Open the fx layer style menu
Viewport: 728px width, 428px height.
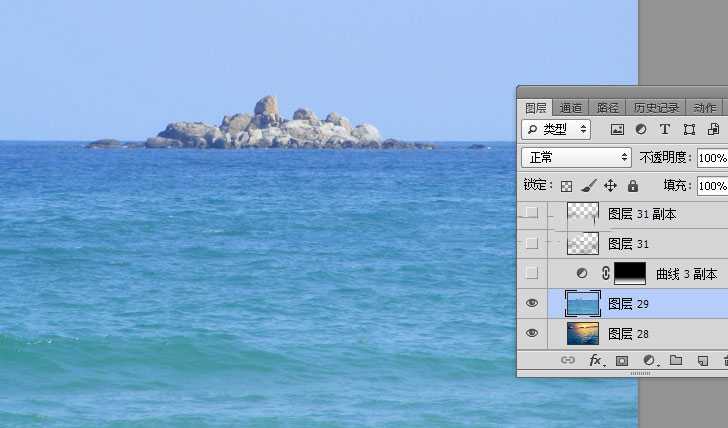(x=595, y=360)
